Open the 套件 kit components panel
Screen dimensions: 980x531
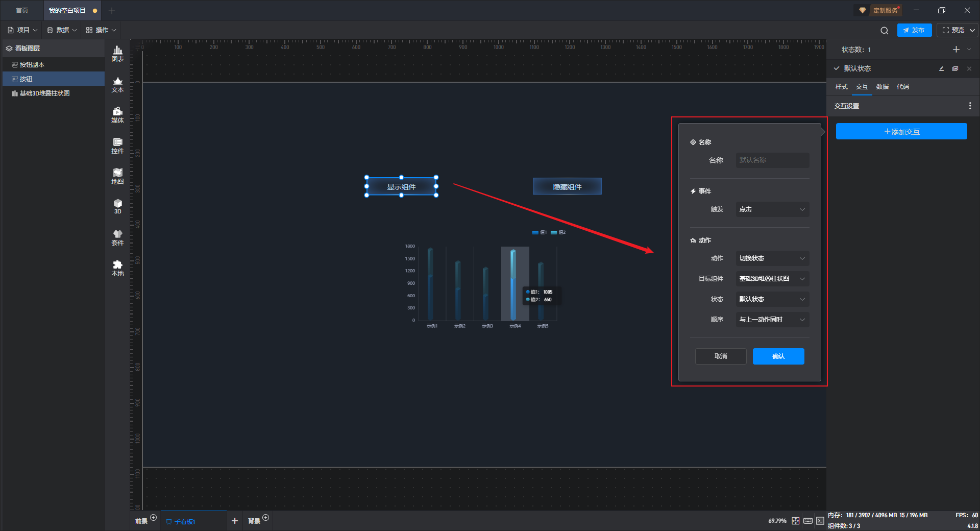tap(117, 237)
